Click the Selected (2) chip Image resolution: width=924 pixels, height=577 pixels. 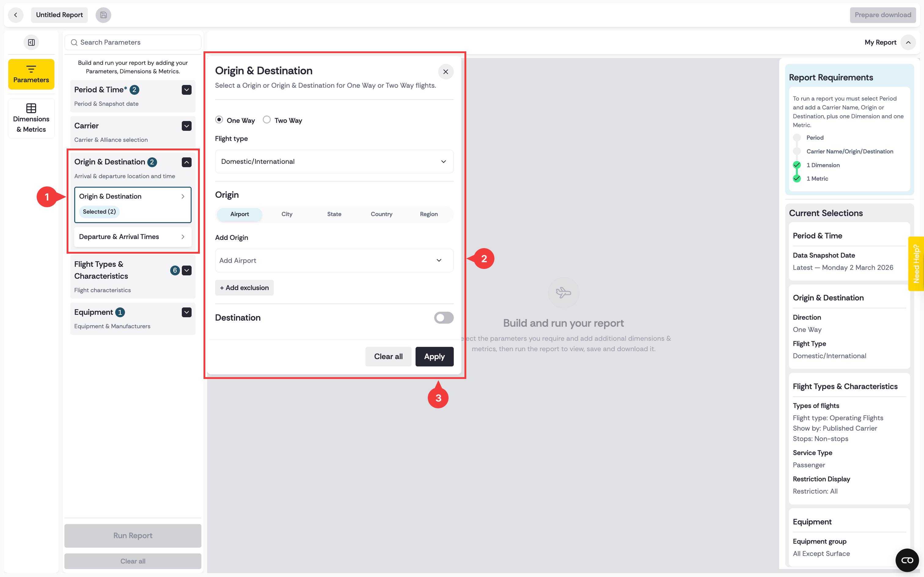[99, 212]
